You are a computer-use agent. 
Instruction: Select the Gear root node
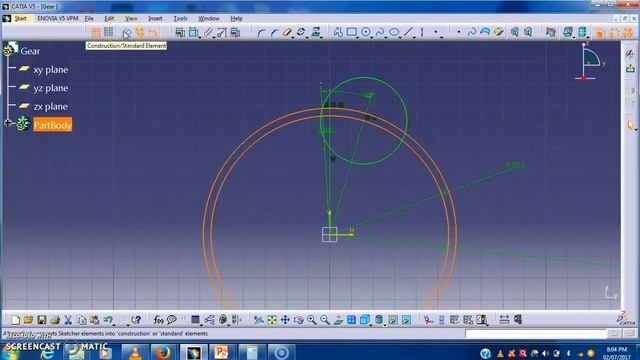[x=30, y=51]
